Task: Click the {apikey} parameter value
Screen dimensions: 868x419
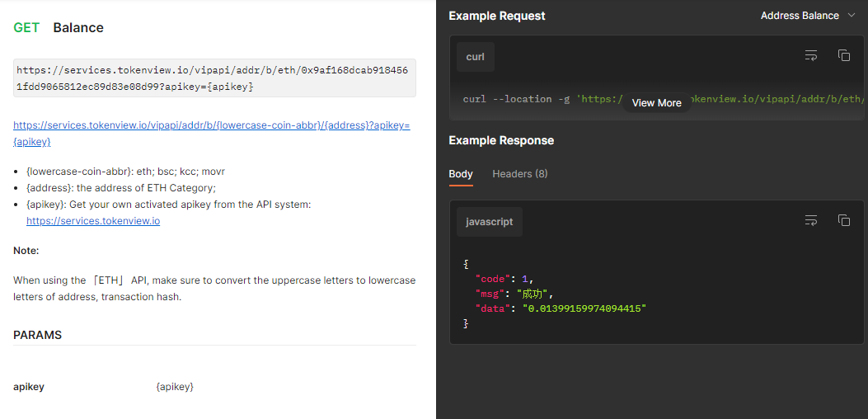Action: coord(175,387)
